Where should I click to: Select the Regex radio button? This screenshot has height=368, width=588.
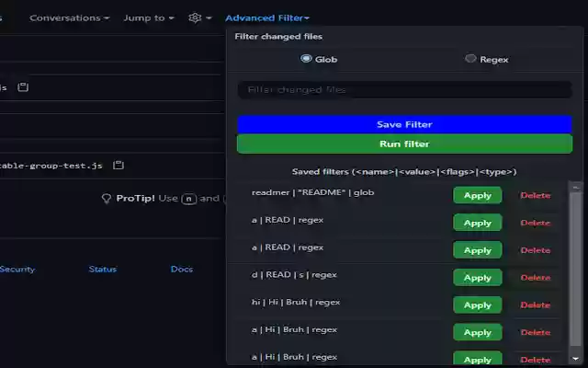point(470,59)
